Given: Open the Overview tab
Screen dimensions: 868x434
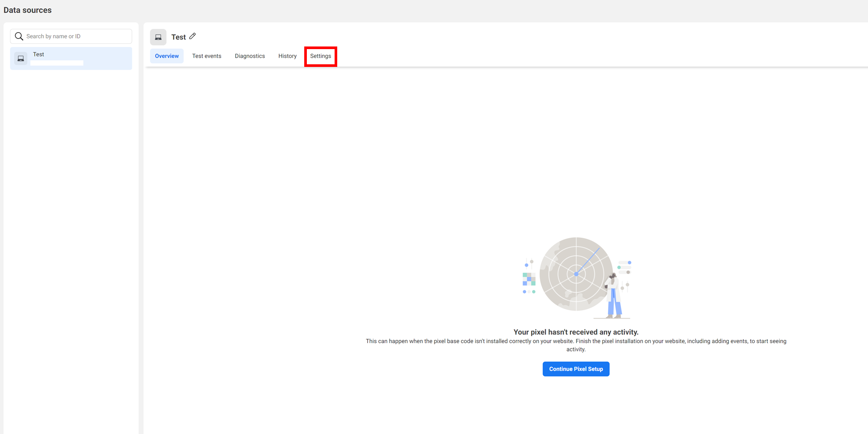Looking at the screenshot, I should [167, 56].
